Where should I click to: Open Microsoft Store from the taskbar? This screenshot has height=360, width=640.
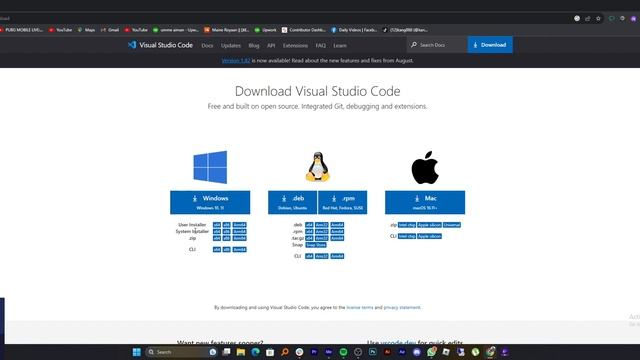coord(270,352)
